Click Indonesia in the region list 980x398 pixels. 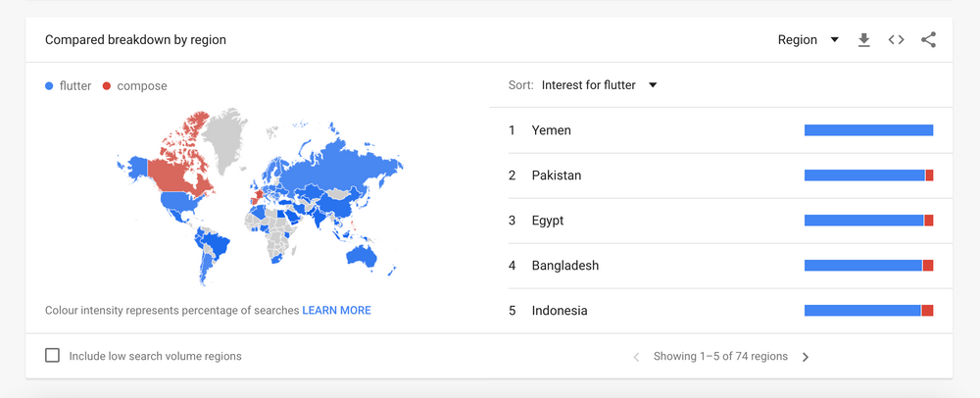coord(560,311)
